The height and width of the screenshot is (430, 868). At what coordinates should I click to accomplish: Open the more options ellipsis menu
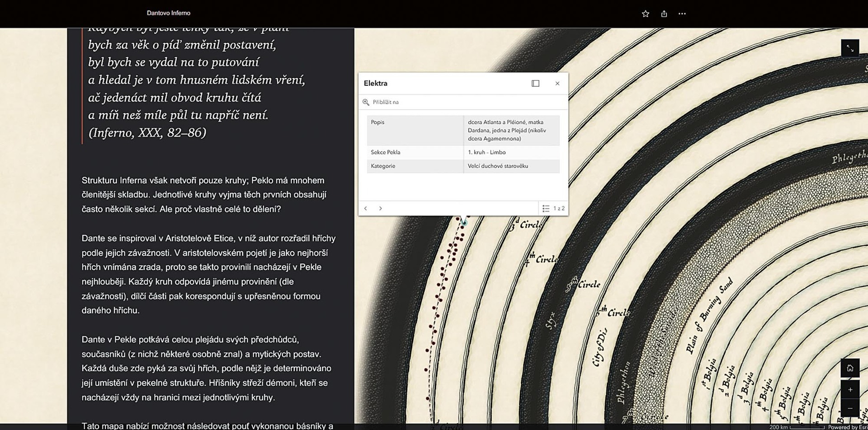682,14
